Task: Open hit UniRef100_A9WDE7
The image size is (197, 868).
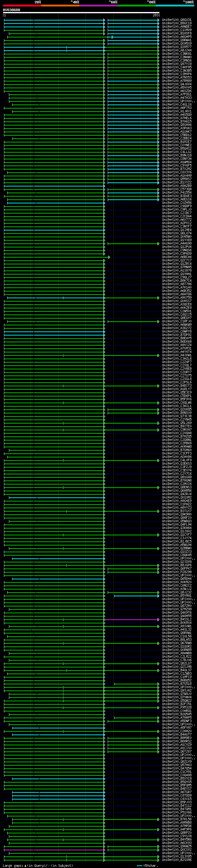Action: [x=176, y=26]
